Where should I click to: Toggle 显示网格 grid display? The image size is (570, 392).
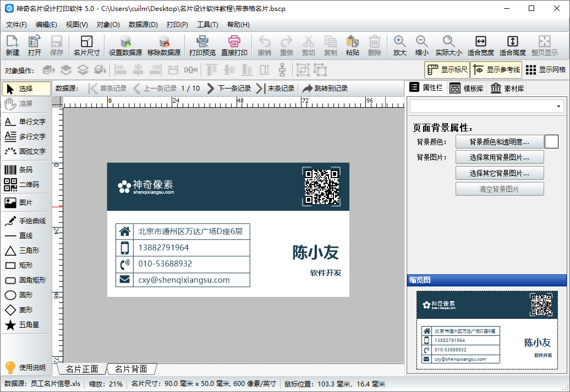[x=546, y=69]
